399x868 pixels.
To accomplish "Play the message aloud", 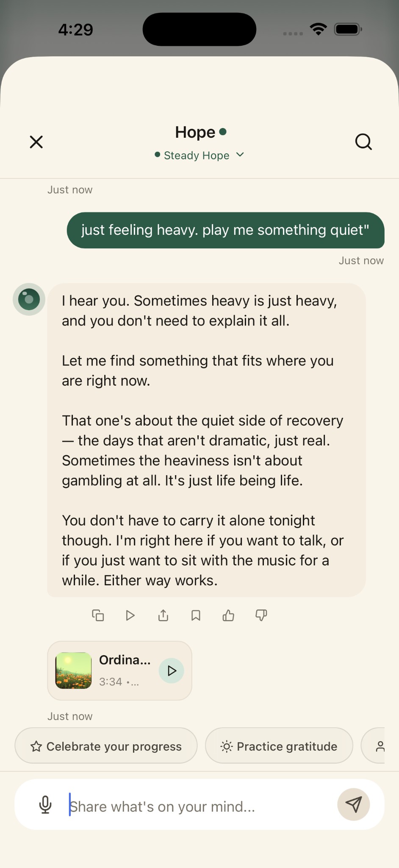I will pyautogui.click(x=130, y=615).
